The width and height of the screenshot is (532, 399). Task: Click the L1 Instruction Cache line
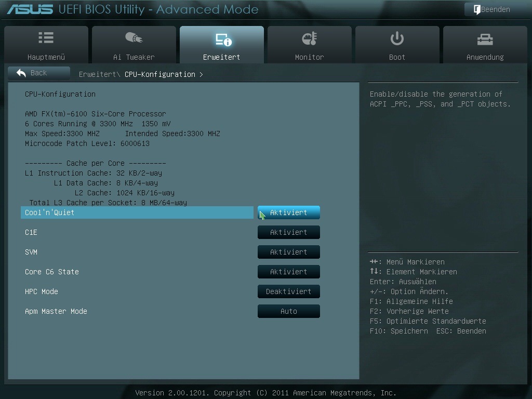(94, 173)
